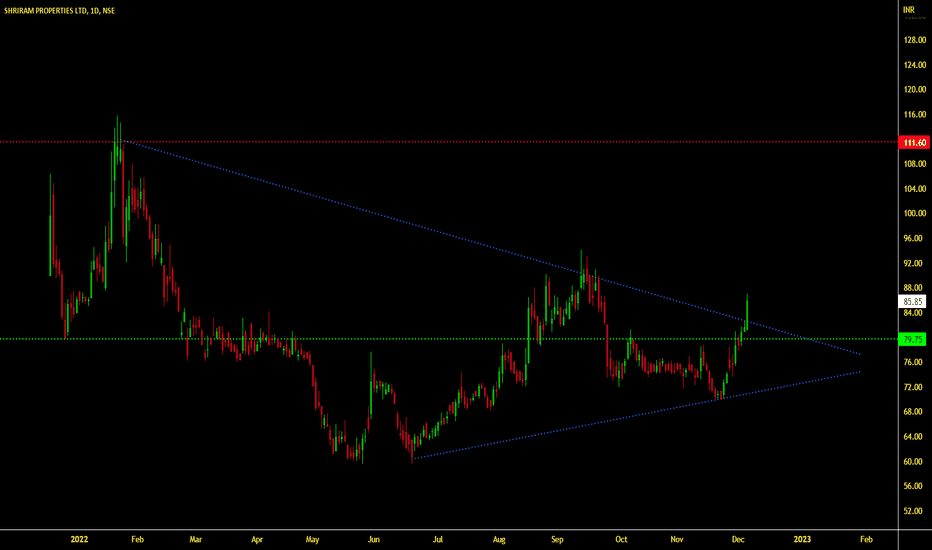932x550 pixels.
Task: Click the 2023 label on time axis
Action: coord(802,539)
